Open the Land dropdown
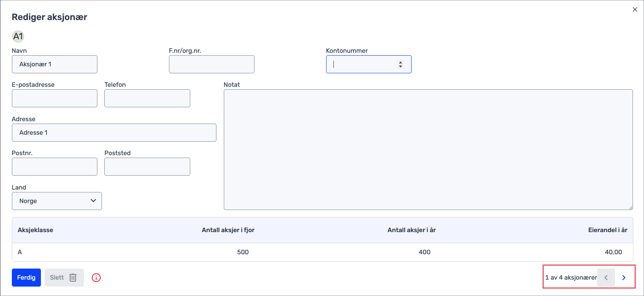The image size is (644, 296). pos(57,201)
